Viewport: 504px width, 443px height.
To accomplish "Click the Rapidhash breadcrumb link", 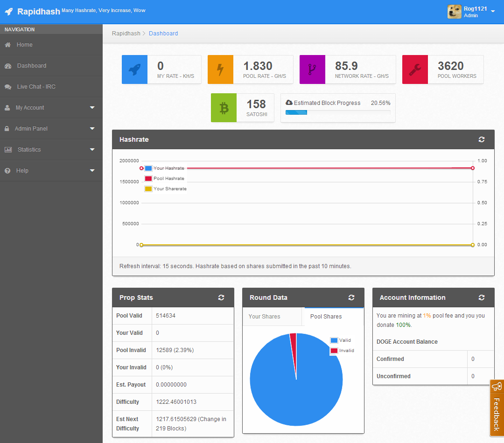I will pos(126,34).
